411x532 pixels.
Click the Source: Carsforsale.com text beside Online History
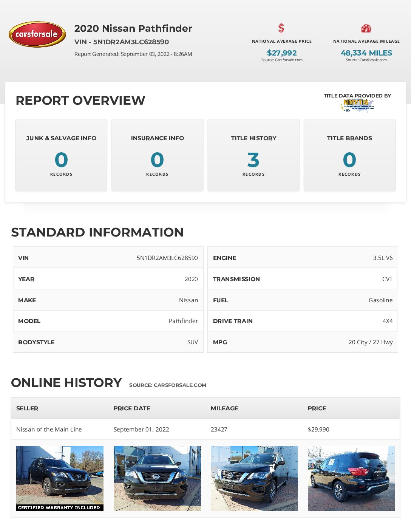pyautogui.click(x=168, y=385)
